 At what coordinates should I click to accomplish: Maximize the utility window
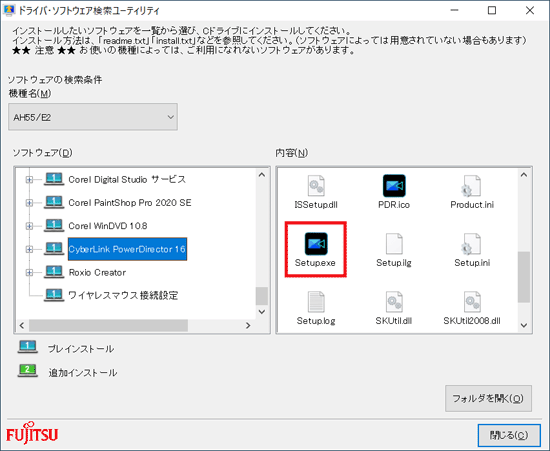(x=492, y=11)
